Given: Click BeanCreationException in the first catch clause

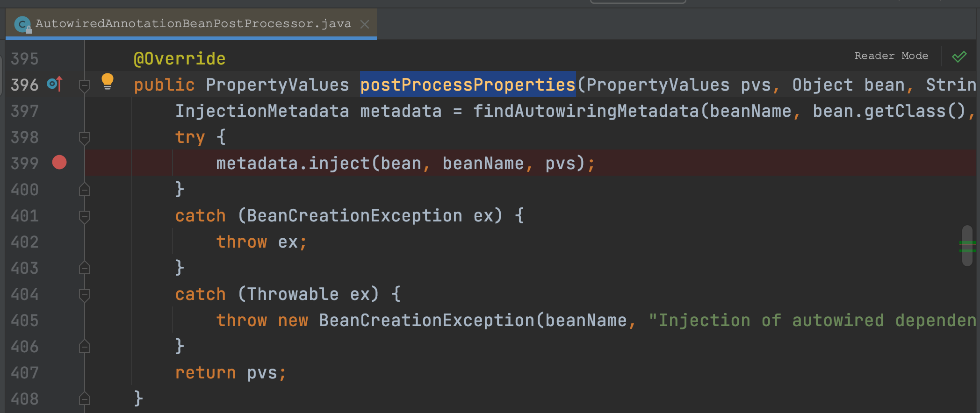Looking at the screenshot, I should click(354, 216).
